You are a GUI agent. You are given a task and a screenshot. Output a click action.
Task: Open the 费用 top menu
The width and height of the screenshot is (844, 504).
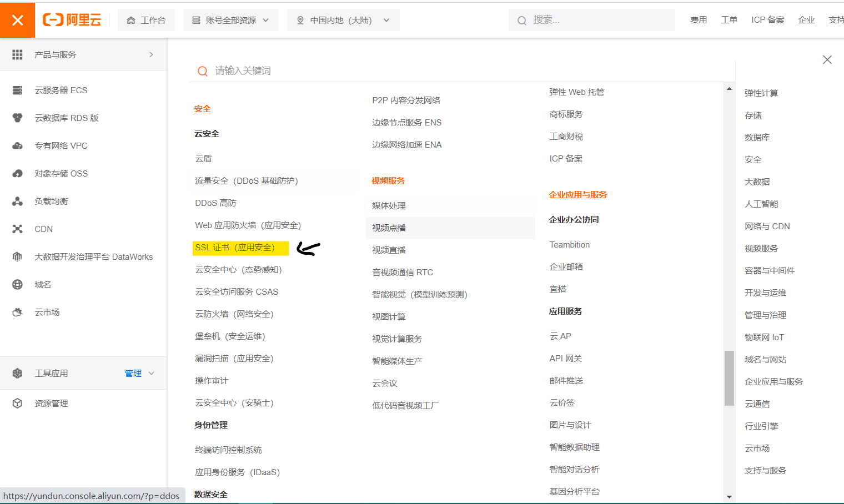[x=699, y=20]
